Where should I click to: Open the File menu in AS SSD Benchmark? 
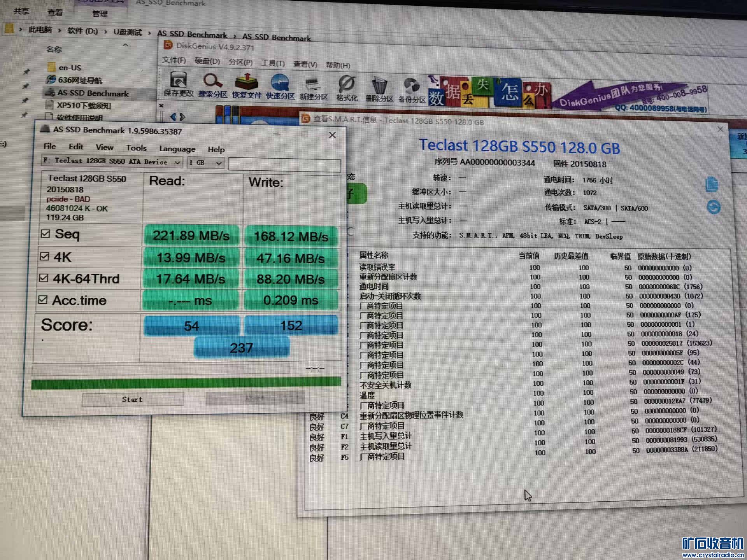[50, 146]
